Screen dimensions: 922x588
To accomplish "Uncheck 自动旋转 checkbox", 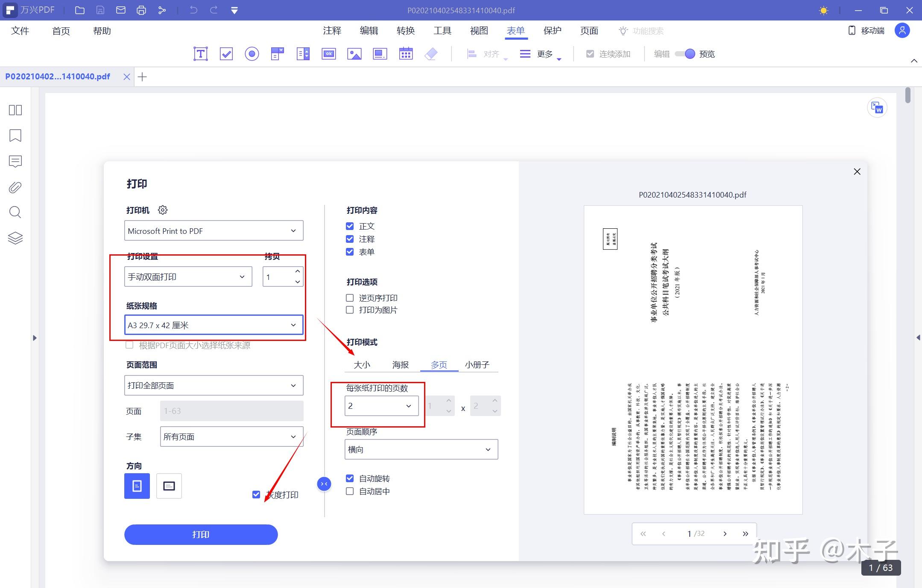I will click(x=350, y=478).
